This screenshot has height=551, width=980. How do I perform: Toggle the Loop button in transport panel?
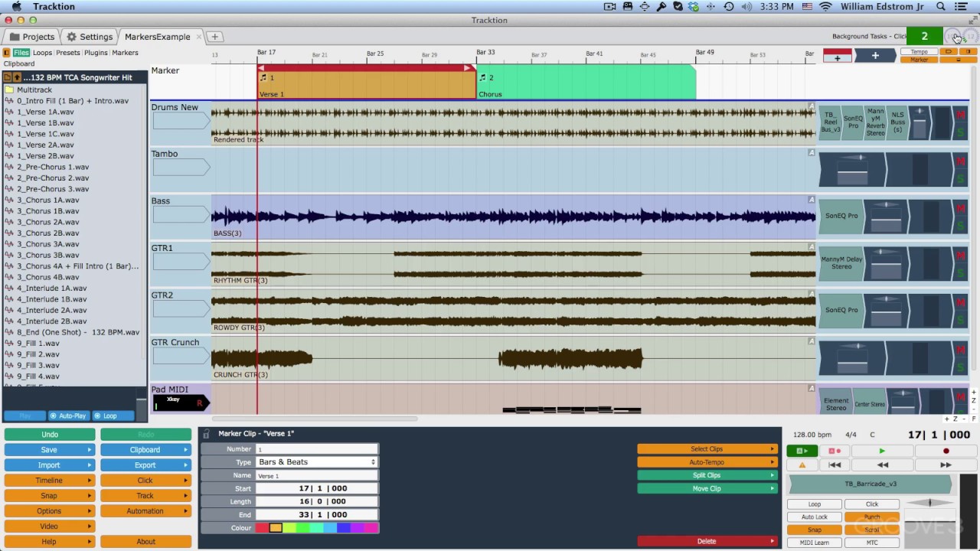tap(814, 504)
